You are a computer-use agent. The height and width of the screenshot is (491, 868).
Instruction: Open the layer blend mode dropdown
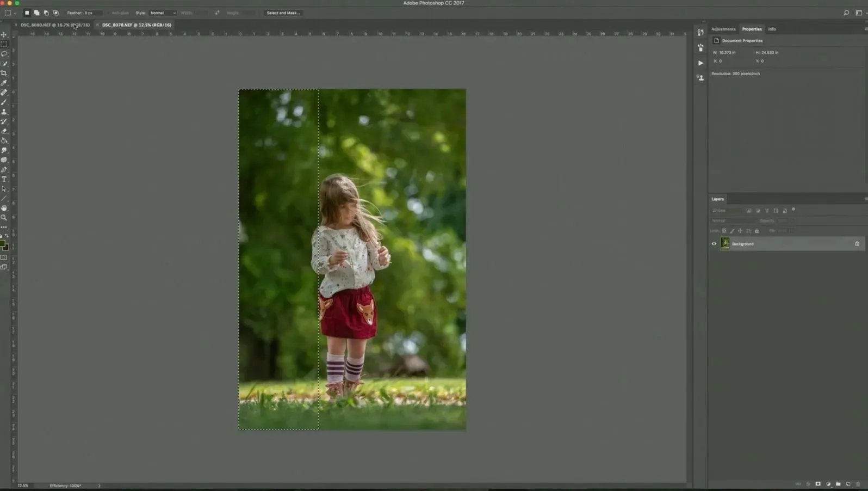(733, 220)
